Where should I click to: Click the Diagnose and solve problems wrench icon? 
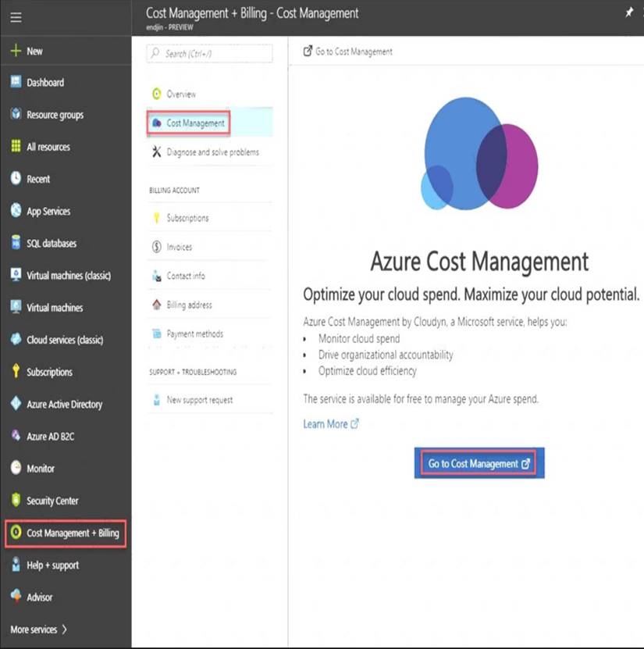(x=156, y=152)
